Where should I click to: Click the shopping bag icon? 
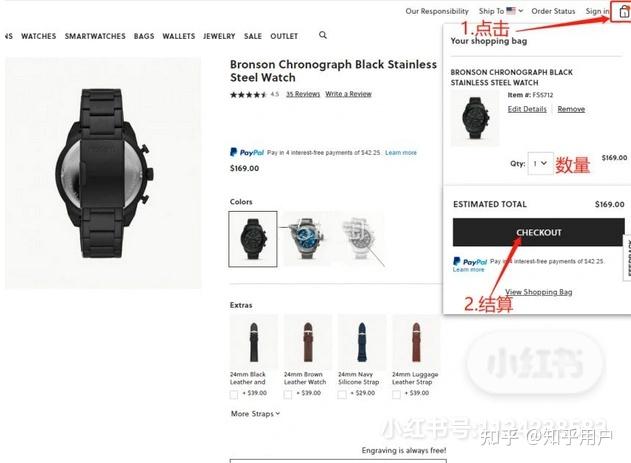click(x=623, y=12)
